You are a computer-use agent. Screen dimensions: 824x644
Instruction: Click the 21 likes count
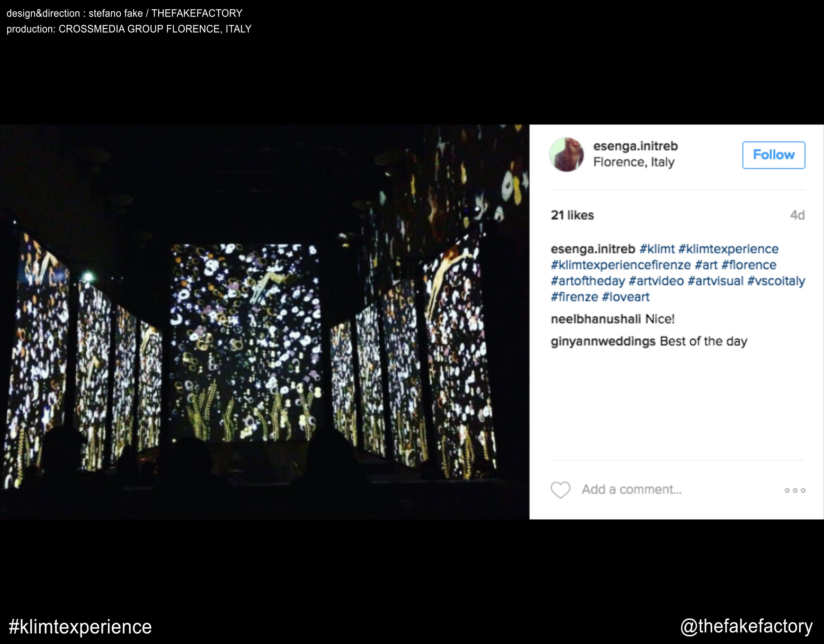click(572, 215)
